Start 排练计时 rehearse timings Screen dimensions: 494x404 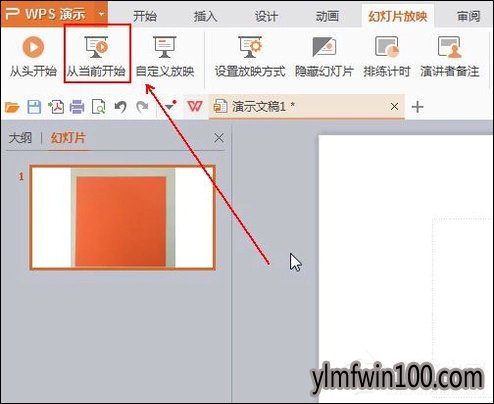(x=387, y=56)
